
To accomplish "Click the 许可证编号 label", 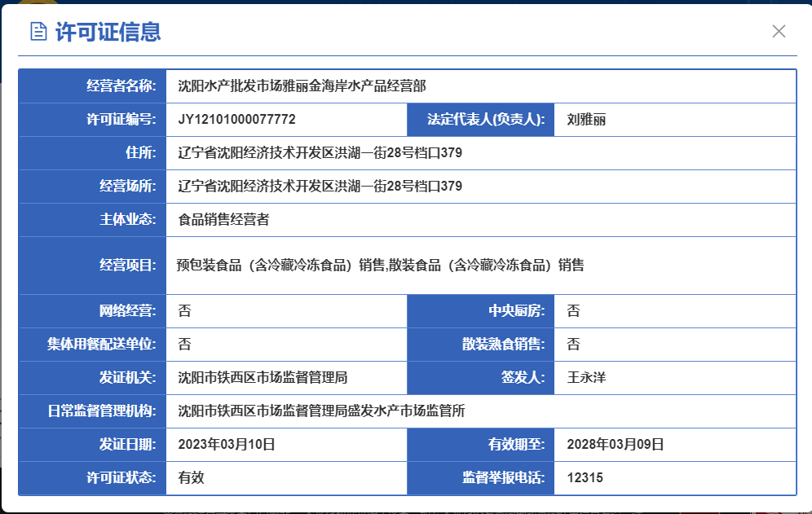I will (121, 120).
